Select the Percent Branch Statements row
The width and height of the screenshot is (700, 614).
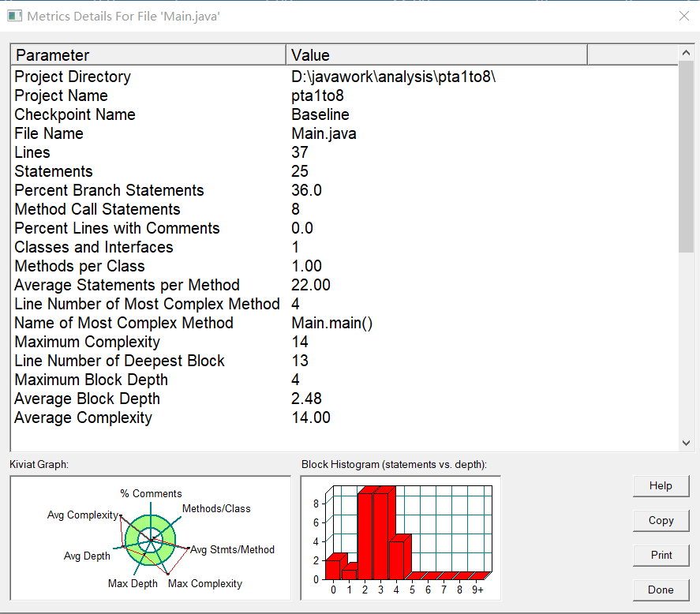tap(344, 190)
